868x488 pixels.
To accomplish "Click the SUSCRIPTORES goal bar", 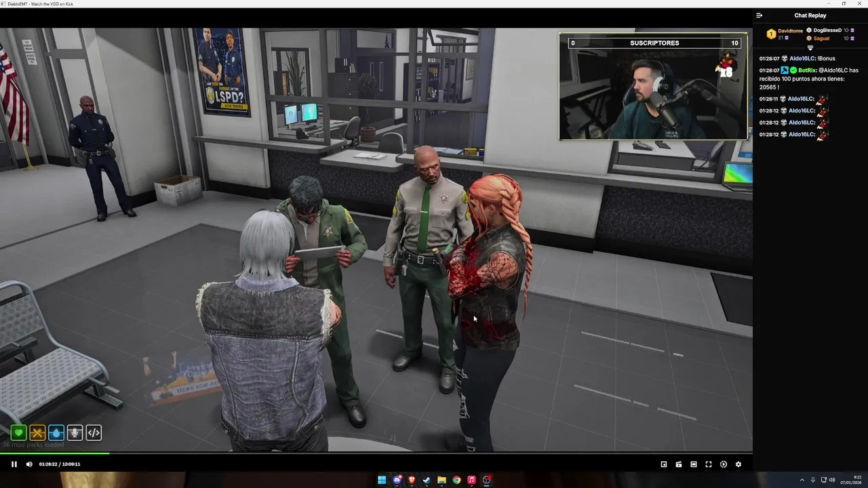I will point(654,43).
